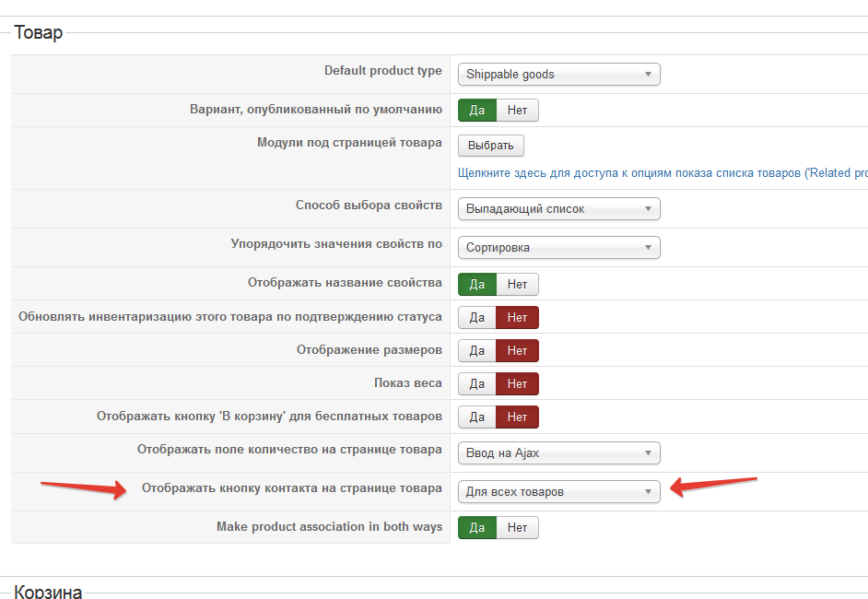The height and width of the screenshot is (599, 868).
Task: Open the link 'Щелкните здесь для доступа к опциям'
Action: (663, 172)
